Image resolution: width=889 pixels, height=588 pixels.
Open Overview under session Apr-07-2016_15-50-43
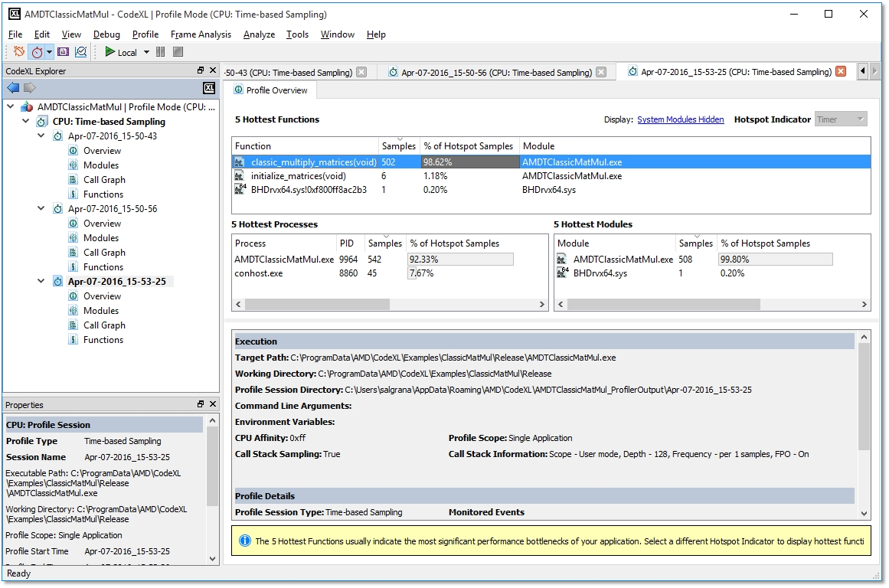[x=102, y=151]
